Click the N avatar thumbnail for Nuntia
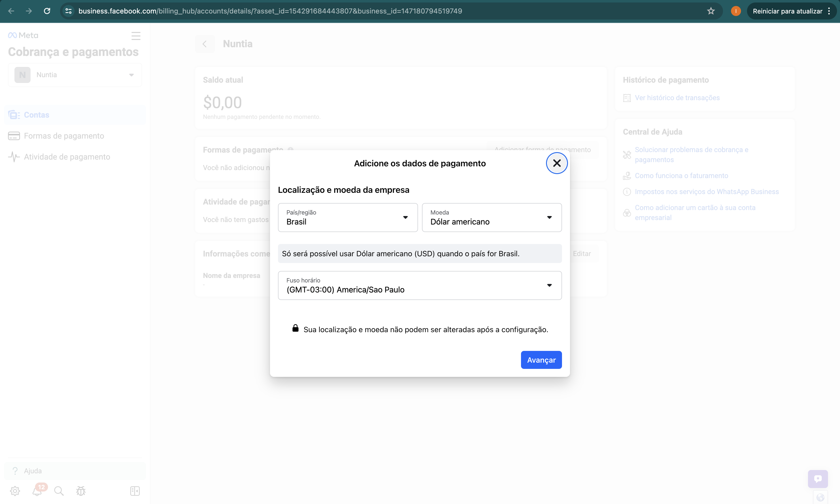Viewport: 840px width, 504px height. coord(22,75)
